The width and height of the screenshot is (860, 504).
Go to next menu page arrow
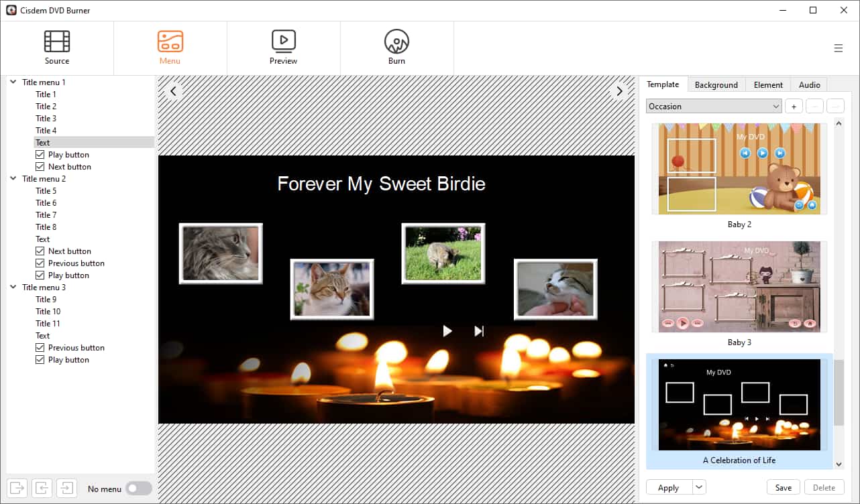click(x=619, y=91)
